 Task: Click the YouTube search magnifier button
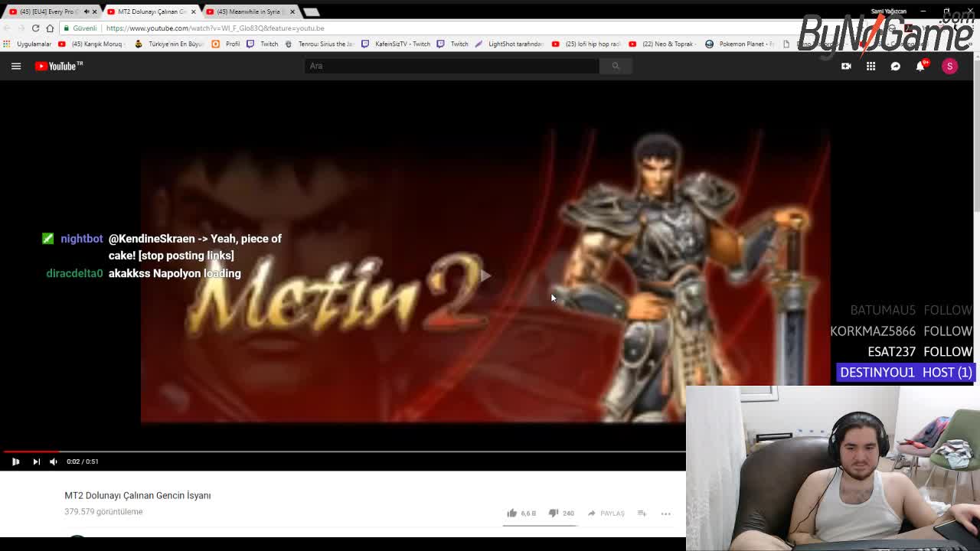point(616,66)
